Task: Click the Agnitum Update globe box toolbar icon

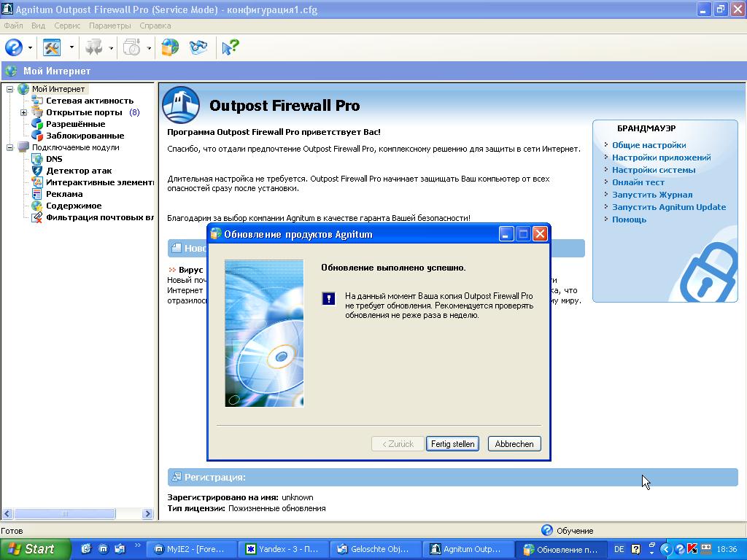Action: coord(170,47)
